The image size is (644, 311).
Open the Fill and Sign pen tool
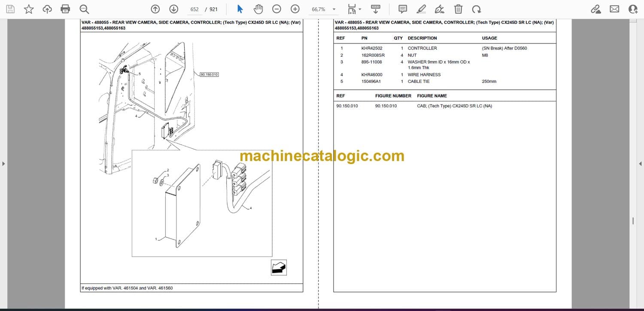[440, 9]
